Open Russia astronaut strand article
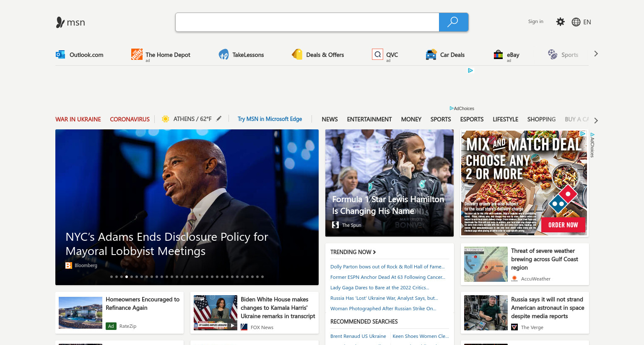The image size is (644, 345). click(x=548, y=308)
